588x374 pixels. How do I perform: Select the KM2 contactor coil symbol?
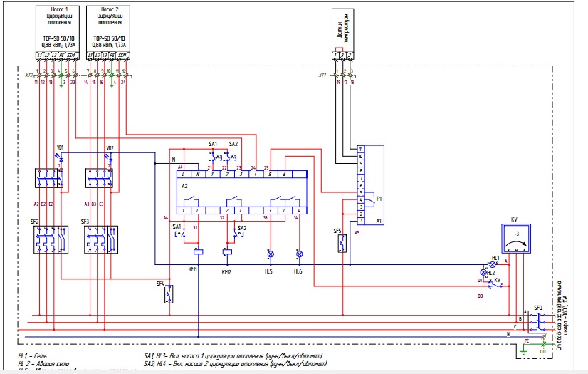227,252
